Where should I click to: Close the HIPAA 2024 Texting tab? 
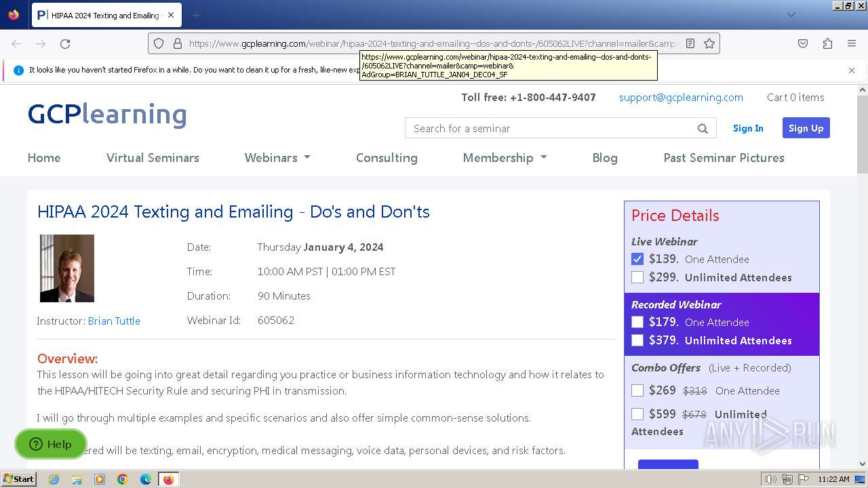click(170, 15)
